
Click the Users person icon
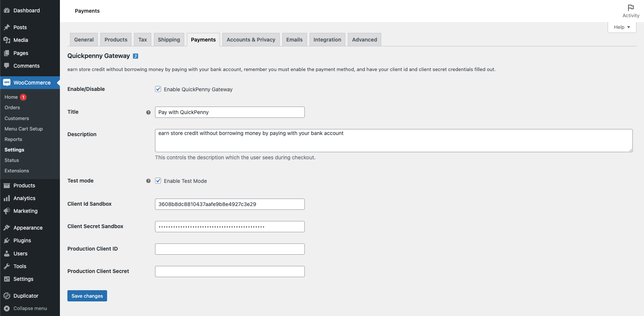click(7, 254)
